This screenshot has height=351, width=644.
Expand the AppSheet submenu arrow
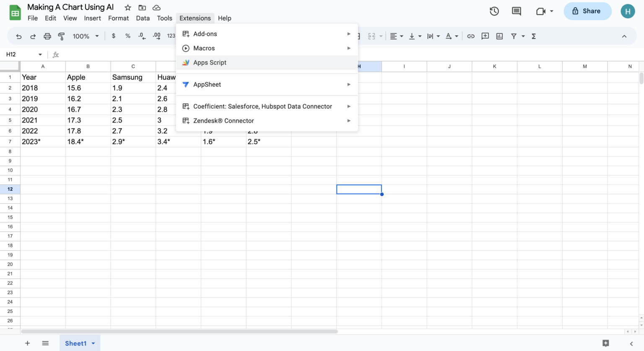coord(348,84)
